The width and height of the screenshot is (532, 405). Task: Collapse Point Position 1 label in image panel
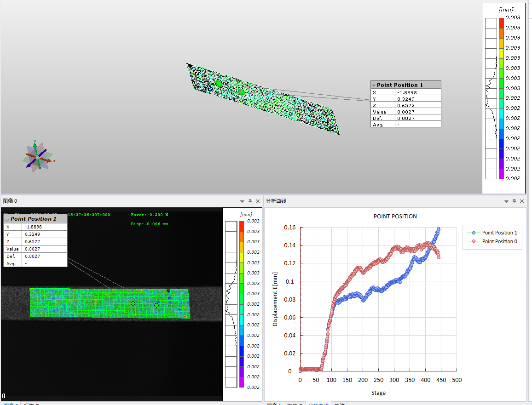7,219
